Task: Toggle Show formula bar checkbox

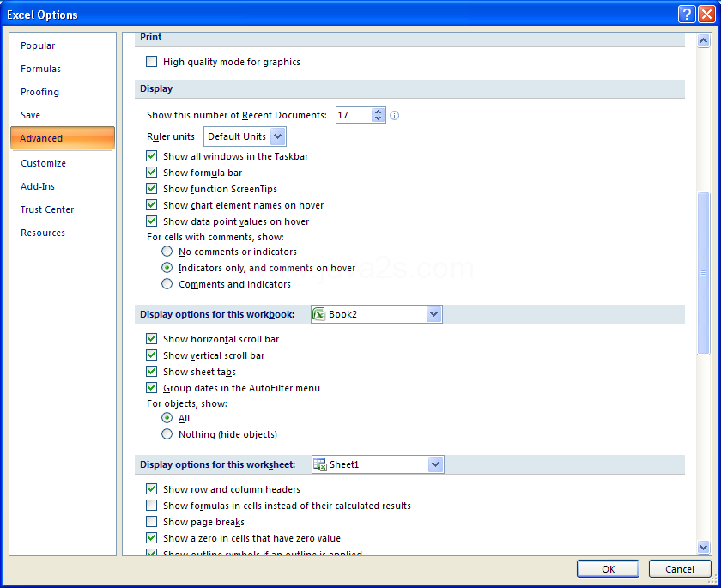Action: pyautogui.click(x=151, y=173)
